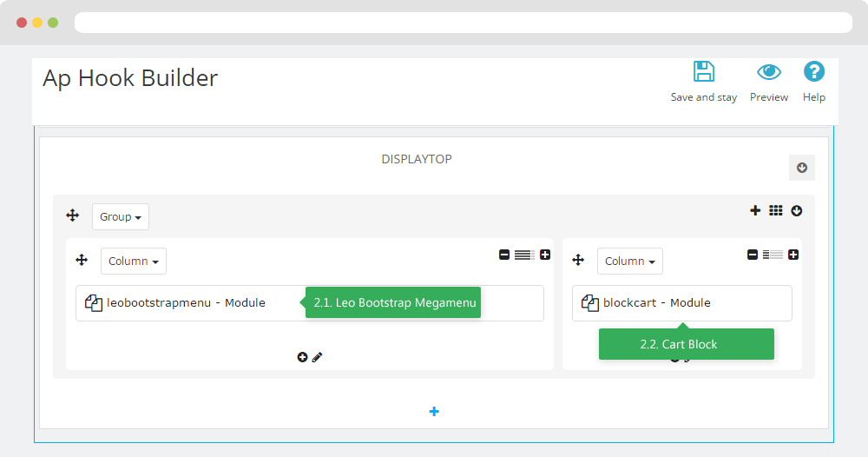The width and height of the screenshot is (868, 457).
Task: Open the Group dropdown
Action: [120, 216]
